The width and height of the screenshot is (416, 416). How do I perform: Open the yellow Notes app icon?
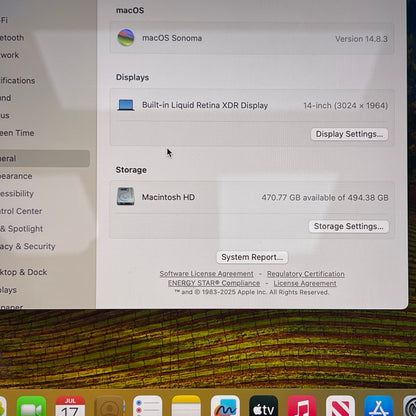[x=186, y=406]
